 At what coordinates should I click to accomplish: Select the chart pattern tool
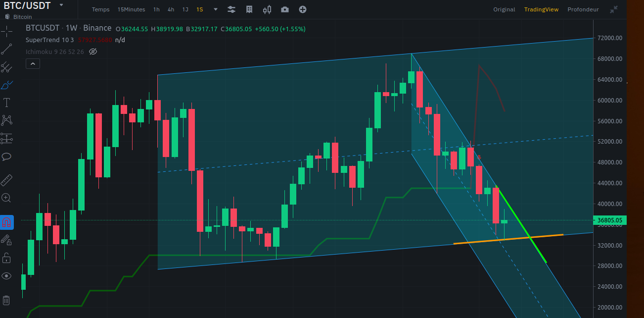click(x=6, y=120)
